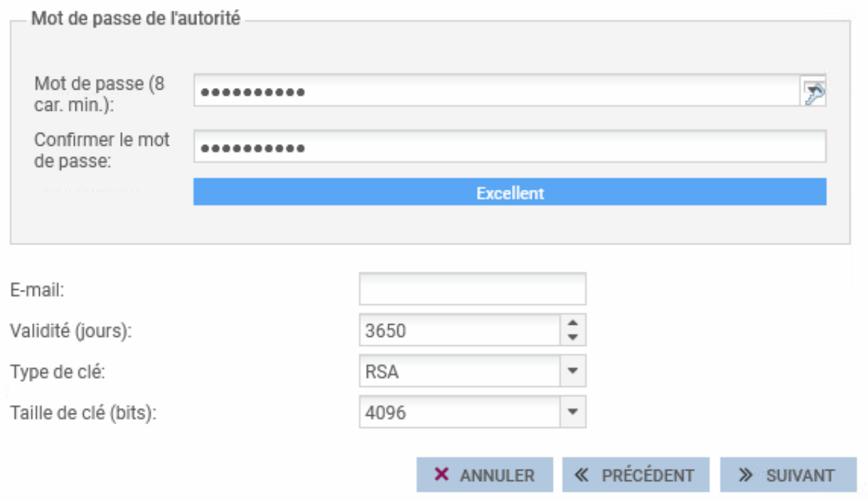Click the Mot de passe de l'autorité heading

click(136, 19)
